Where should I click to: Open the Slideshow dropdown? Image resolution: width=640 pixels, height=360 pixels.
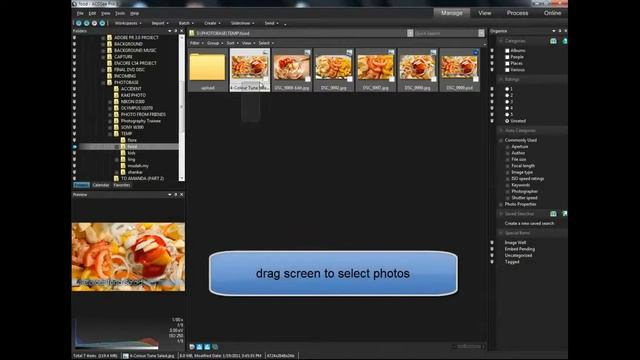click(x=242, y=23)
